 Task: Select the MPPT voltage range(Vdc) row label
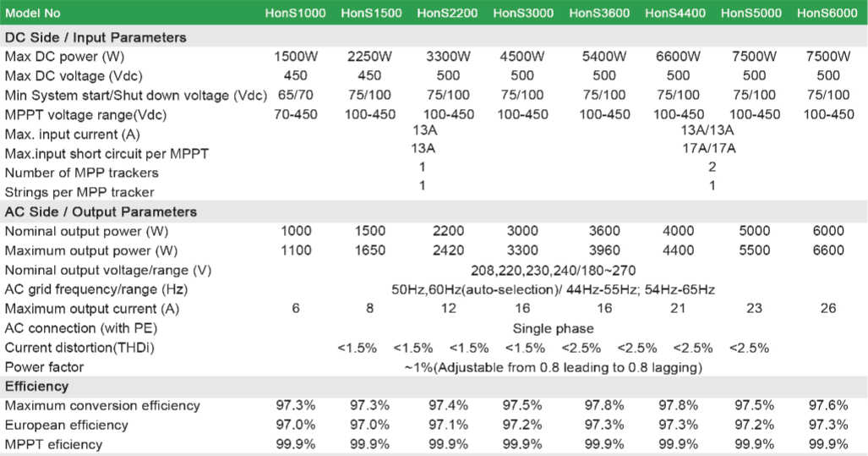(x=85, y=114)
